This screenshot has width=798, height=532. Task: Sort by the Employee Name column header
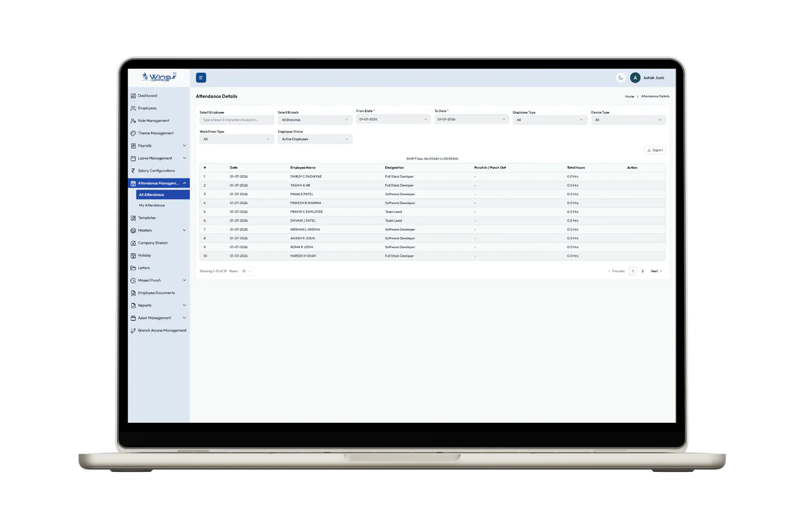coord(303,168)
